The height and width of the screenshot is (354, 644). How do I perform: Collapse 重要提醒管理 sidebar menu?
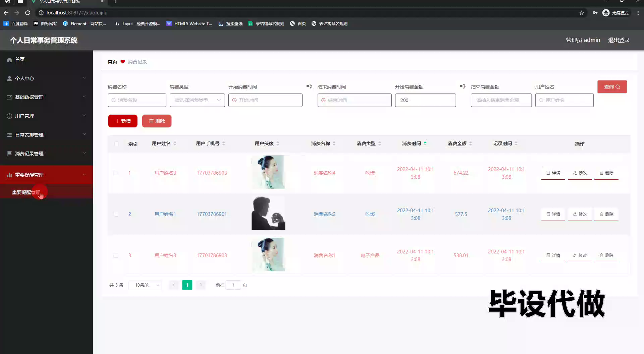coord(46,175)
